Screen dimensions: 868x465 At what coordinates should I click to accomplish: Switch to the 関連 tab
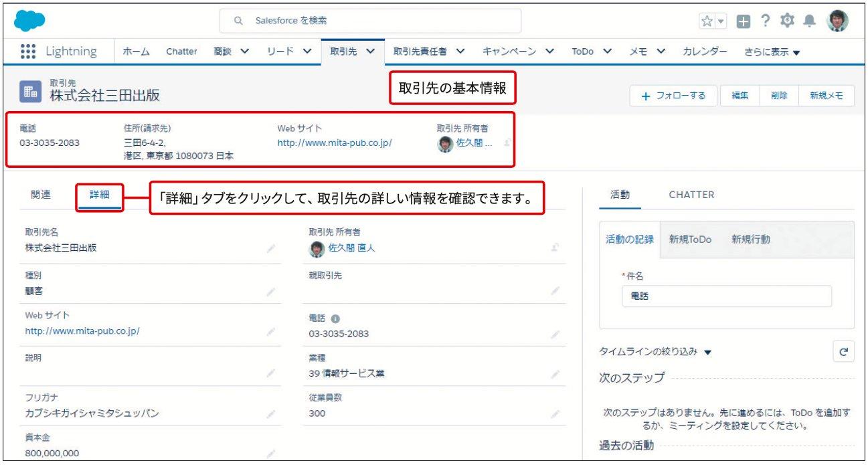(x=41, y=195)
